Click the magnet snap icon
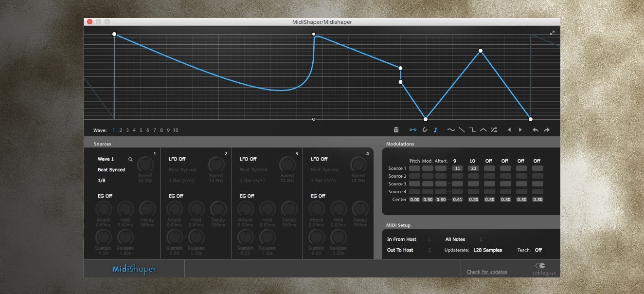The width and height of the screenshot is (644, 294). pyautogui.click(x=425, y=130)
